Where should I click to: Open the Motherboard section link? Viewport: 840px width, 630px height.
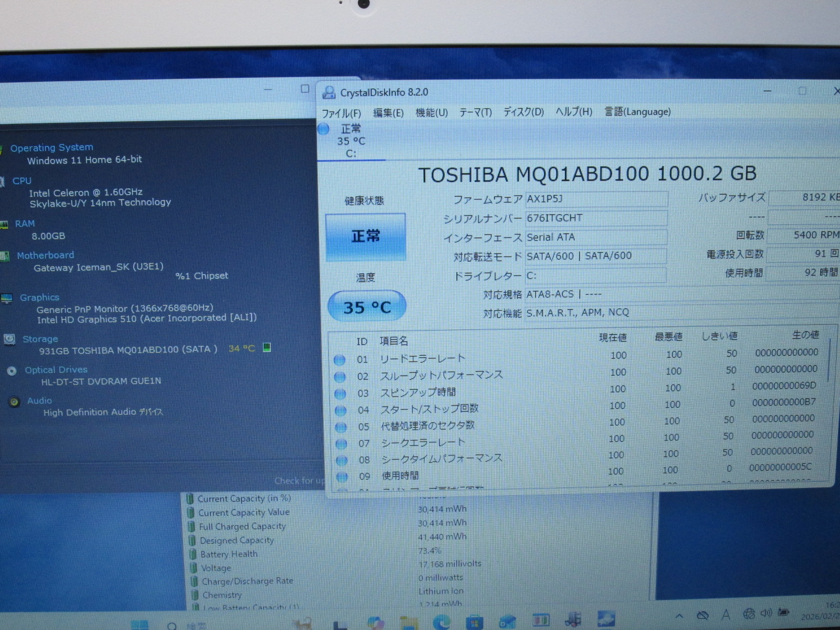tap(45, 255)
